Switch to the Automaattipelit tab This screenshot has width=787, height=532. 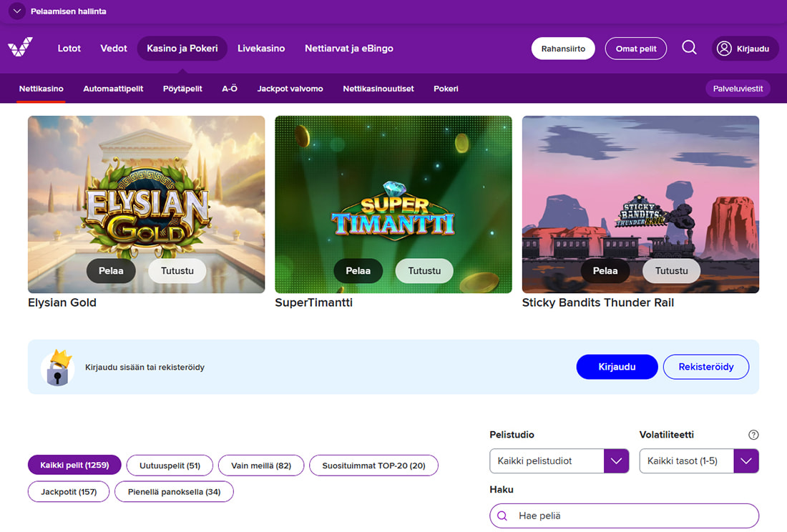113,89
